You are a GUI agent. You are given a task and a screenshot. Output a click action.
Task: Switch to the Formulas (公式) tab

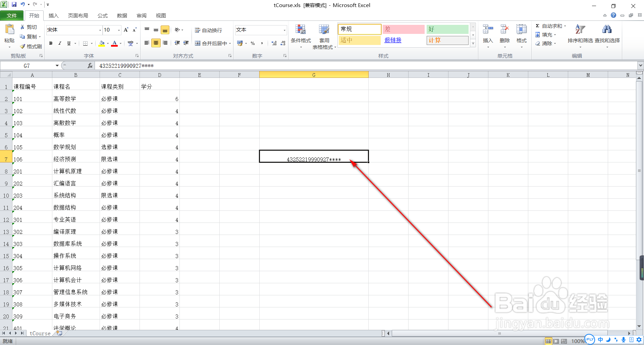[102, 15]
